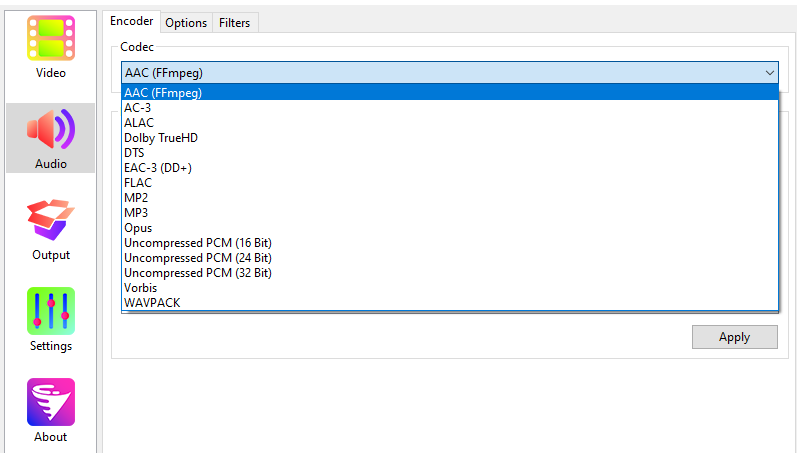
Task: Switch to the Filters tab
Action: pyautogui.click(x=235, y=23)
